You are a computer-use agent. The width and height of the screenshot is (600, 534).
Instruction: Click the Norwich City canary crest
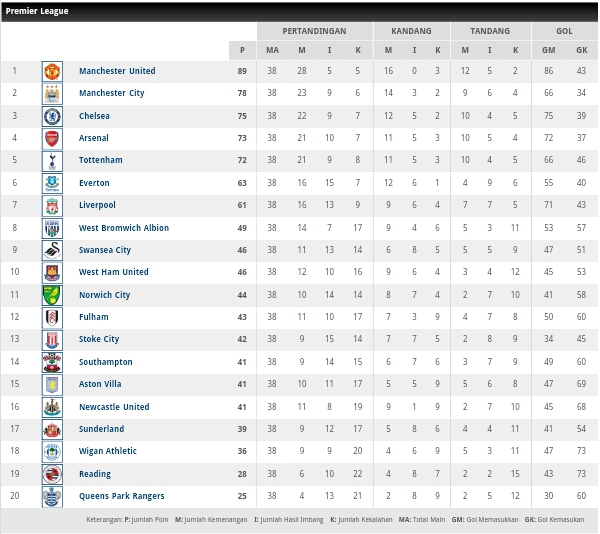click(x=52, y=295)
